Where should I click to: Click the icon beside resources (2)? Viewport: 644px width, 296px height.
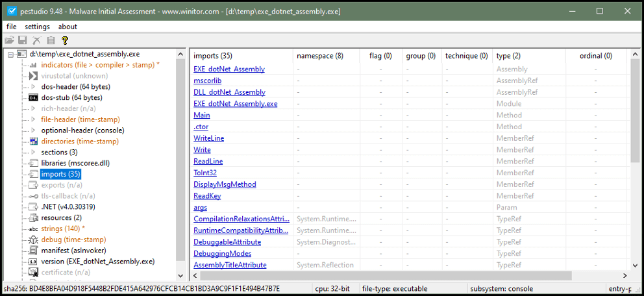tap(33, 217)
